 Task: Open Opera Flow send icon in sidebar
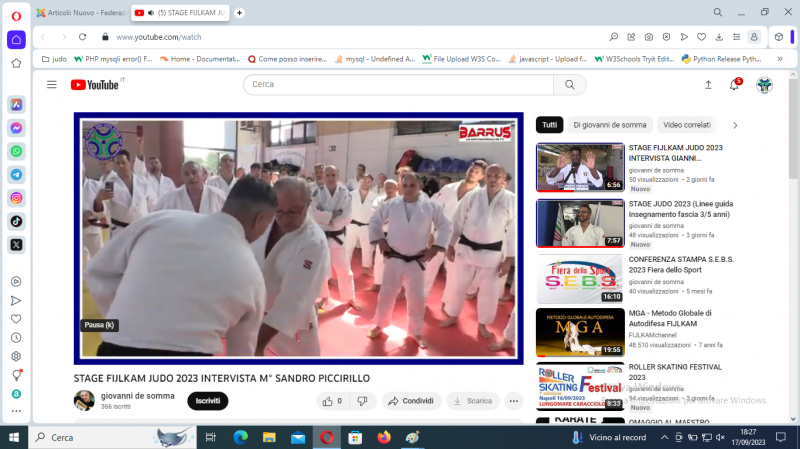[16, 301]
